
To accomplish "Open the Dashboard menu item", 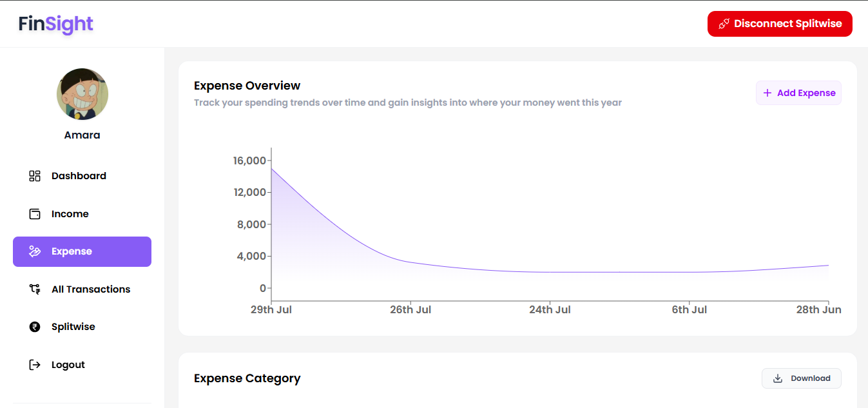I will click(82, 176).
